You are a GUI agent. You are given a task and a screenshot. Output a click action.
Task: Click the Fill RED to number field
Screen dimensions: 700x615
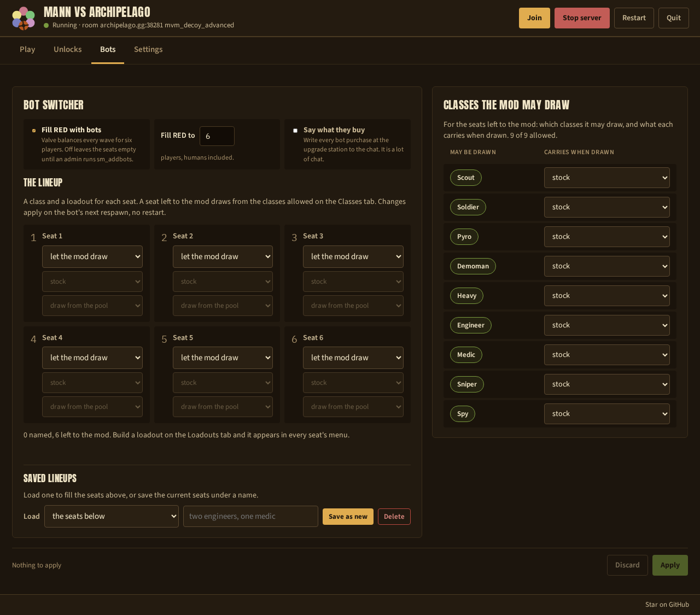[x=217, y=136]
